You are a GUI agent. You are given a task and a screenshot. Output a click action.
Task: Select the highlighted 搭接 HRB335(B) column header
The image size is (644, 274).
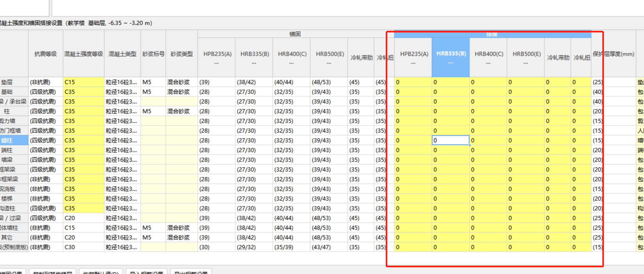click(x=451, y=57)
